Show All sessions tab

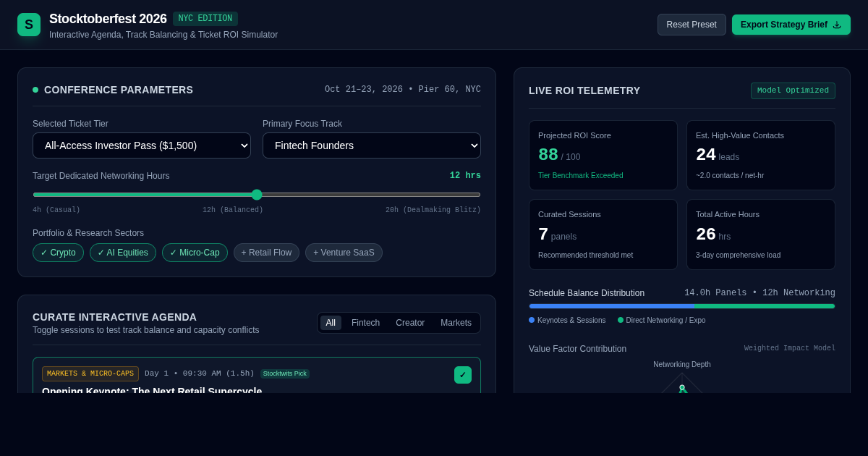331,323
